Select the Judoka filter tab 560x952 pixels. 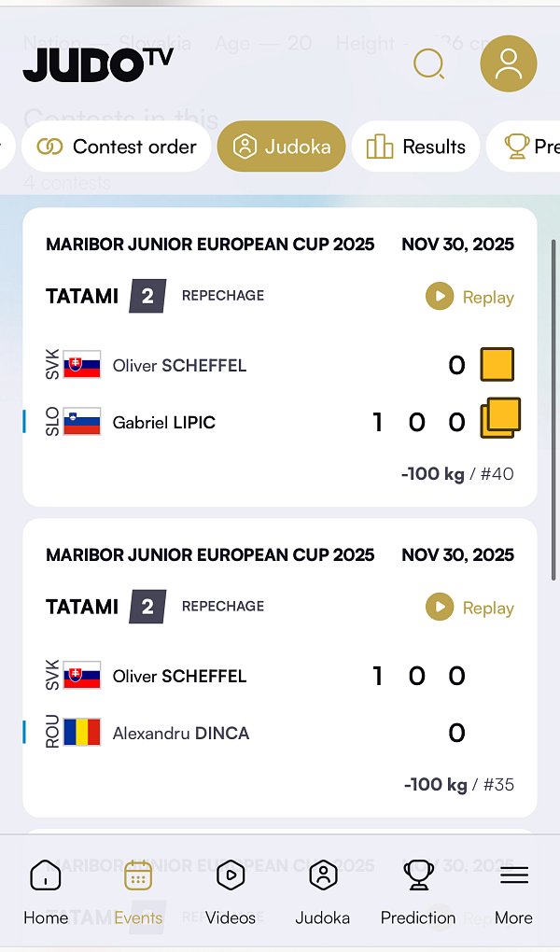pyautogui.click(x=281, y=147)
